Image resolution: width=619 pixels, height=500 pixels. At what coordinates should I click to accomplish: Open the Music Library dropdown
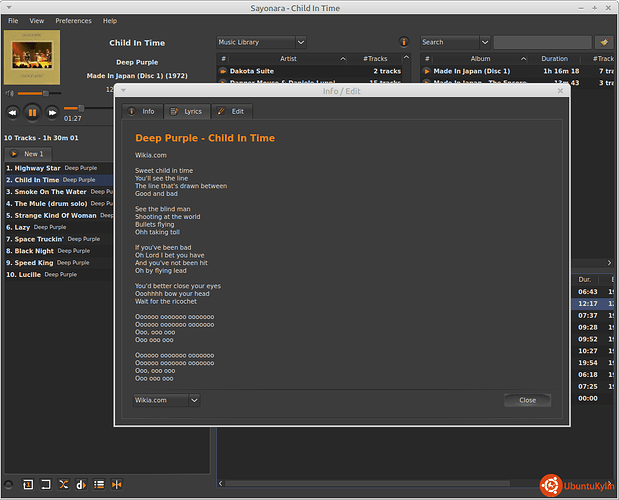click(261, 42)
